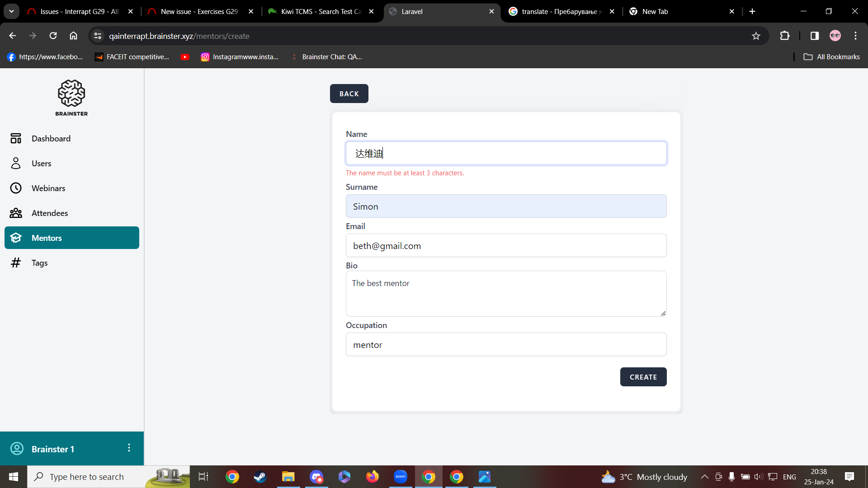Open the Tags section
Image resolution: width=868 pixels, height=488 pixels.
click(x=39, y=263)
